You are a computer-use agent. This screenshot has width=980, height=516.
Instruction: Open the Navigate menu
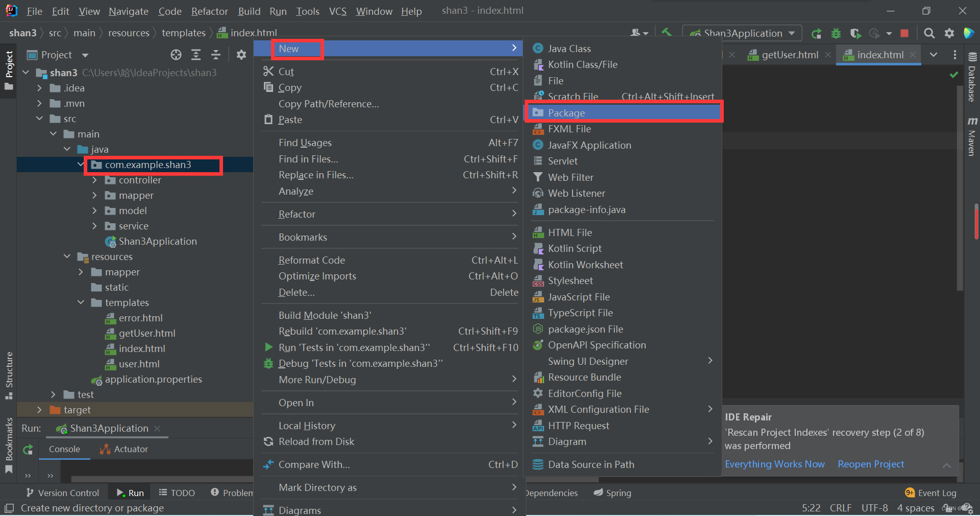click(x=129, y=11)
